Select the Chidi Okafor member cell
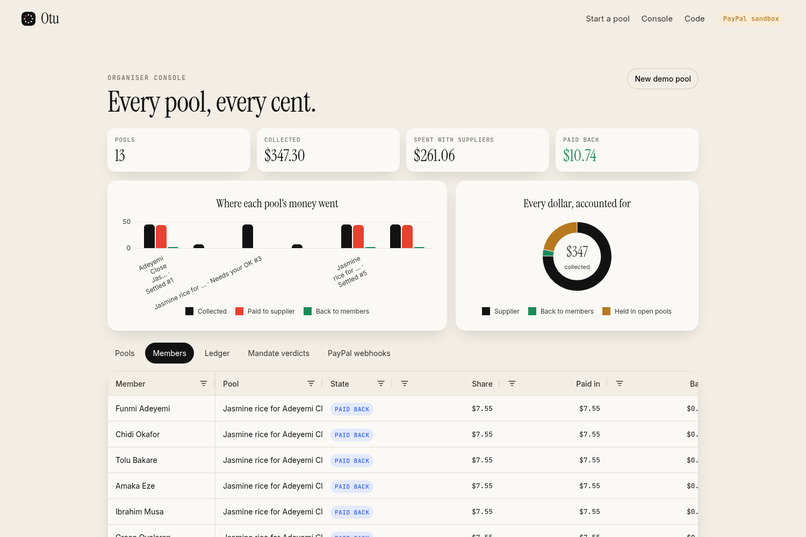806x537 pixels. [x=161, y=434]
